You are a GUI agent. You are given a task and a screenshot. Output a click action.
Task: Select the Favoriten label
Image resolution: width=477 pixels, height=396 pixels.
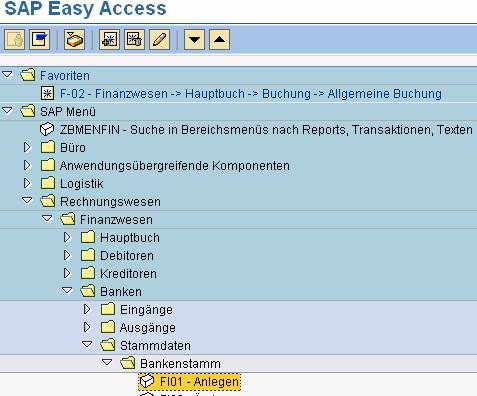tap(65, 76)
